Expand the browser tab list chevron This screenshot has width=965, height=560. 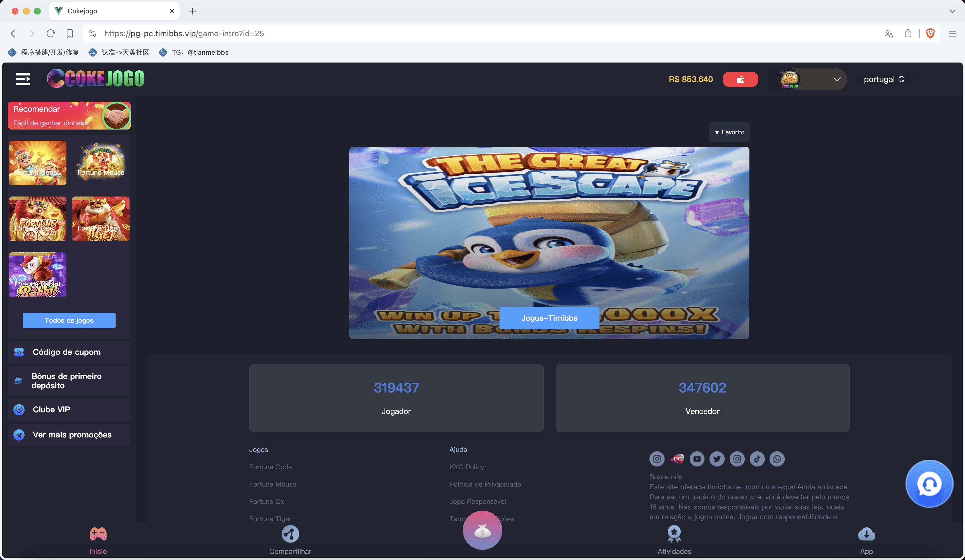(952, 11)
